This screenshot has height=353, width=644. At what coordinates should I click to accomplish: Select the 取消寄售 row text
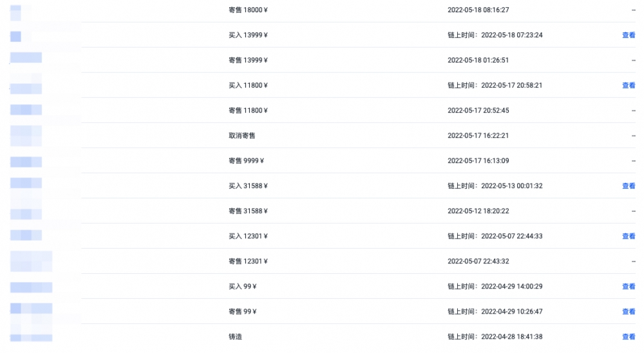(242, 136)
